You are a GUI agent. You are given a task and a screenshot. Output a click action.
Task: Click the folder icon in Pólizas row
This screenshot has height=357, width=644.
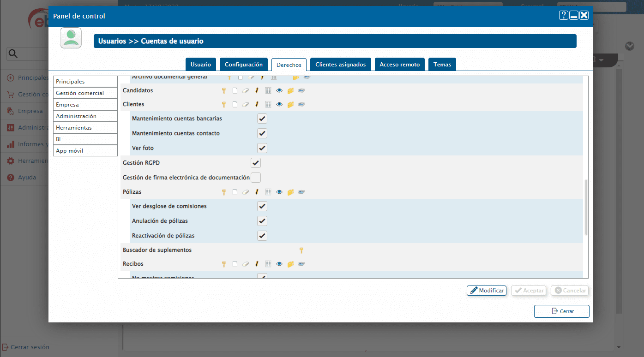click(x=290, y=192)
